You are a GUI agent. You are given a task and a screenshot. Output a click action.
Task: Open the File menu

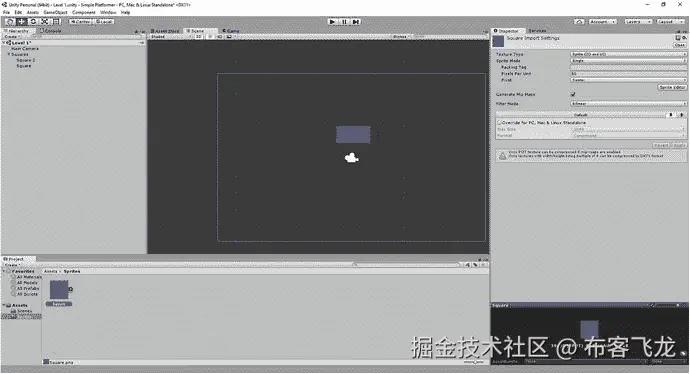6,12
